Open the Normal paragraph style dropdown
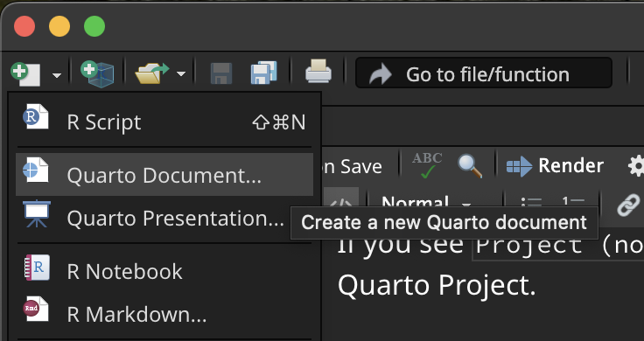 pyautogui.click(x=426, y=203)
